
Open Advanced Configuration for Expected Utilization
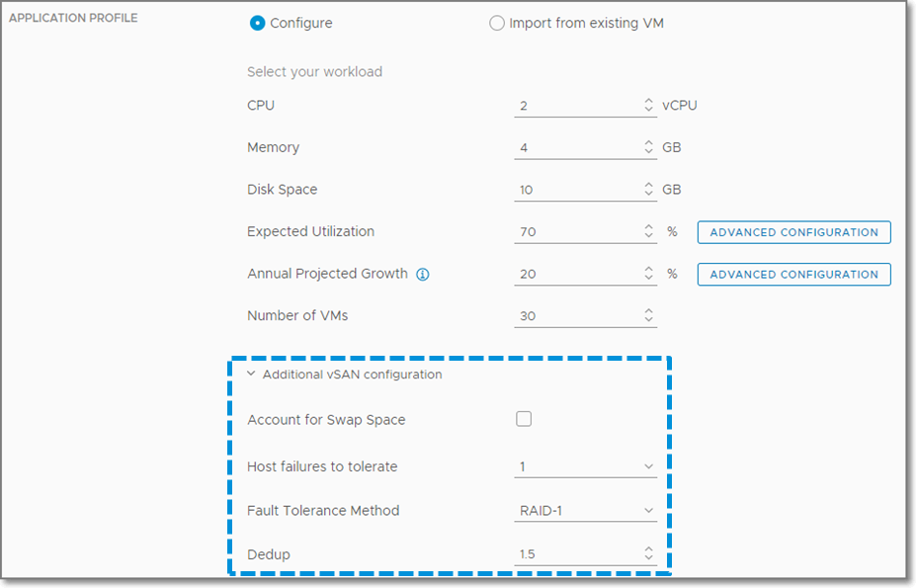pos(793,232)
